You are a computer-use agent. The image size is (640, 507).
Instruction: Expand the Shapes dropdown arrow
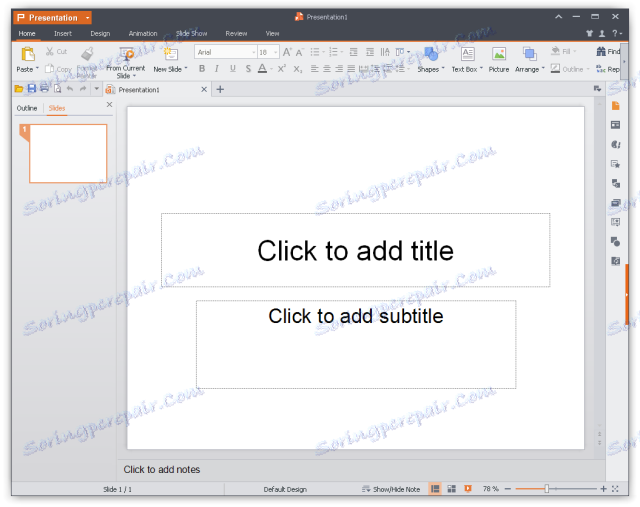pos(443,69)
